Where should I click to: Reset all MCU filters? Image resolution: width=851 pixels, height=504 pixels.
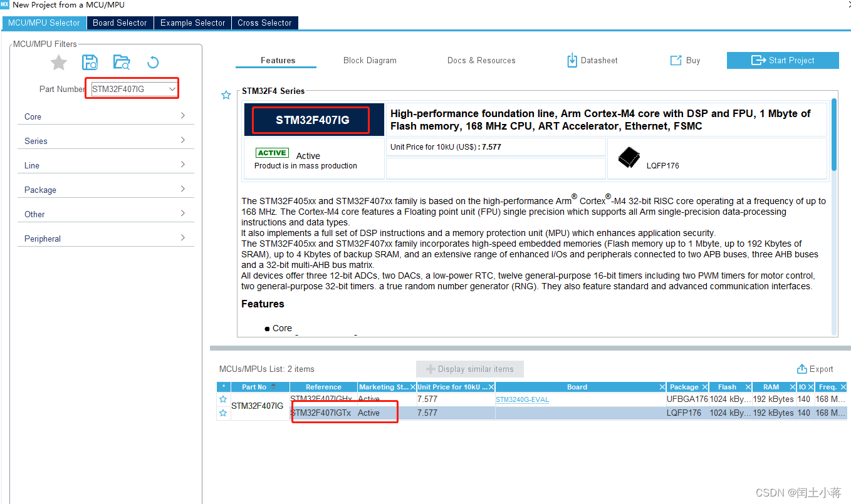click(x=153, y=62)
